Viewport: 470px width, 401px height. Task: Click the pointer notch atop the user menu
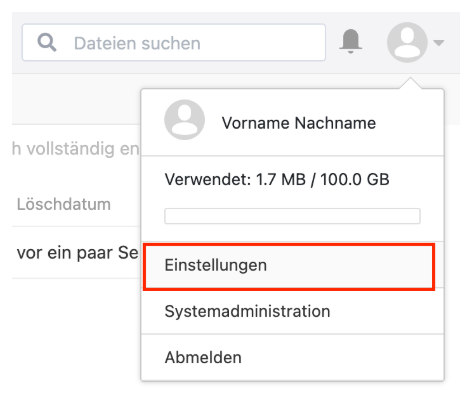coord(410,83)
